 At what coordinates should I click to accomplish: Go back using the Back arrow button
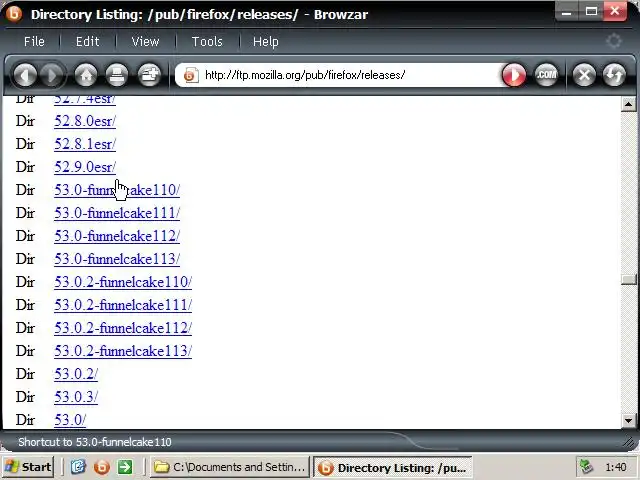25,75
